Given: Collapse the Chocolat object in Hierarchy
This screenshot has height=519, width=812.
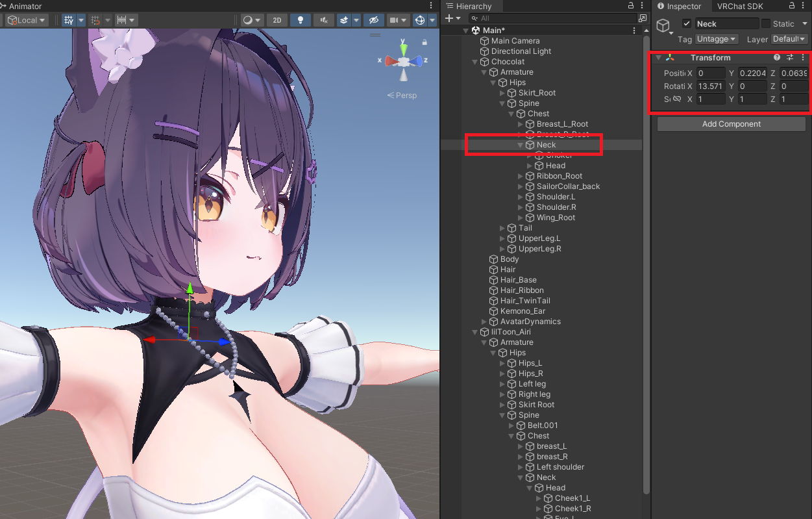Looking at the screenshot, I should click(475, 62).
